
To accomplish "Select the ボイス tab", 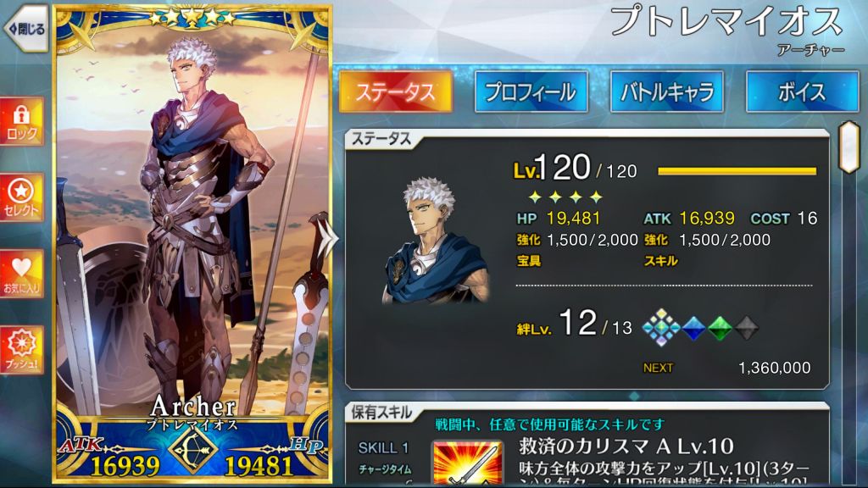I will 803,91.
